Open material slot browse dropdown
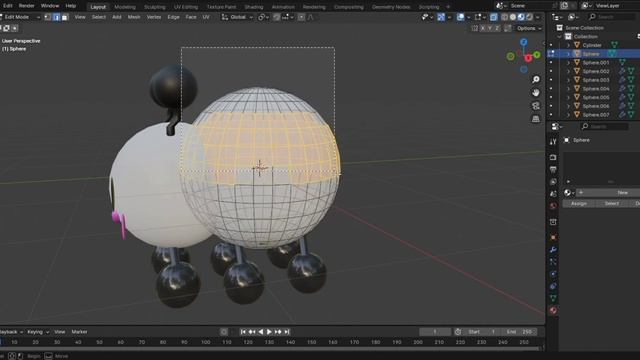The image size is (640, 360). point(569,193)
